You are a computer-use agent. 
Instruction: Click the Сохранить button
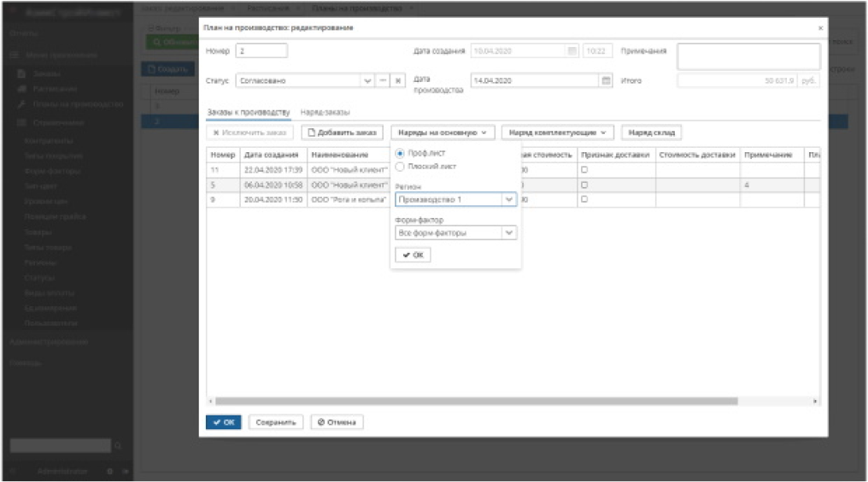click(x=276, y=422)
